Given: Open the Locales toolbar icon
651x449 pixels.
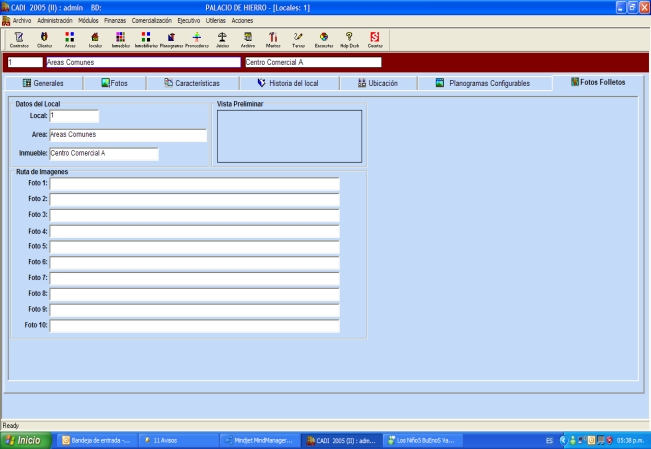Looking at the screenshot, I should tap(95, 39).
